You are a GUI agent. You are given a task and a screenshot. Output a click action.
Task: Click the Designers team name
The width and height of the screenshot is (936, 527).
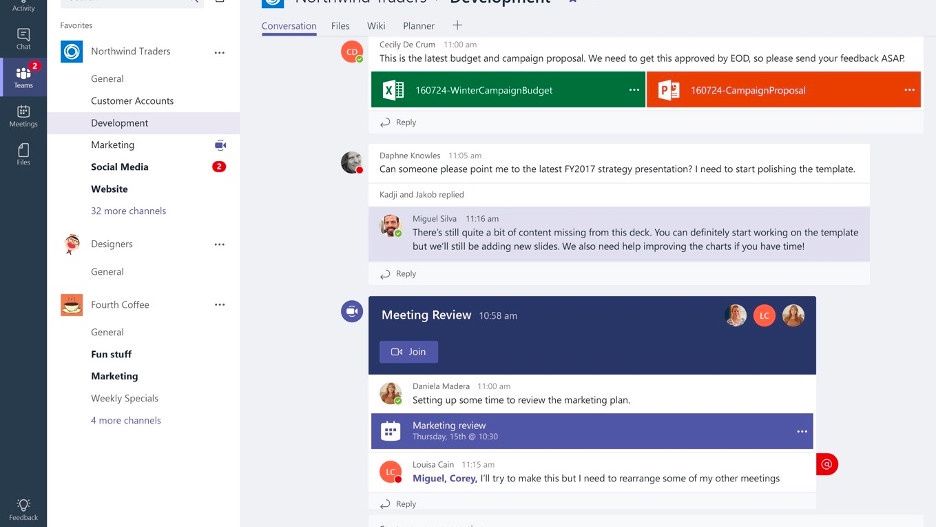tap(112, 244)
